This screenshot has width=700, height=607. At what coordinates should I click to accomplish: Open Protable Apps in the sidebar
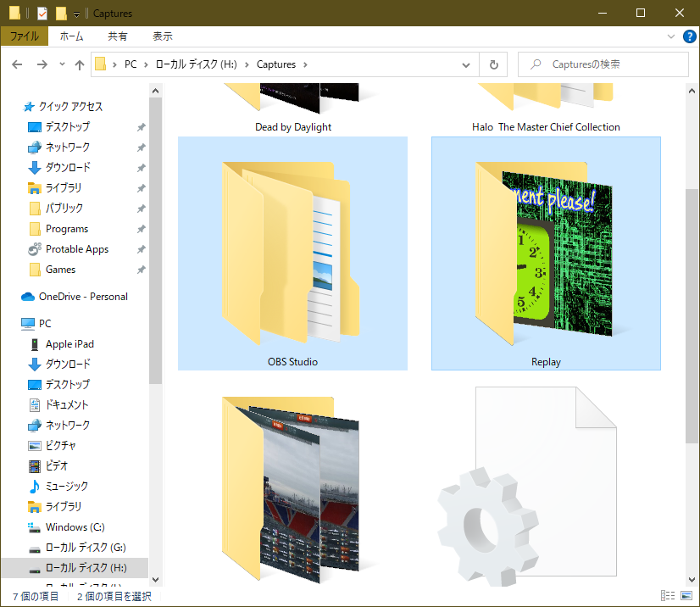[x=77, y=249]
